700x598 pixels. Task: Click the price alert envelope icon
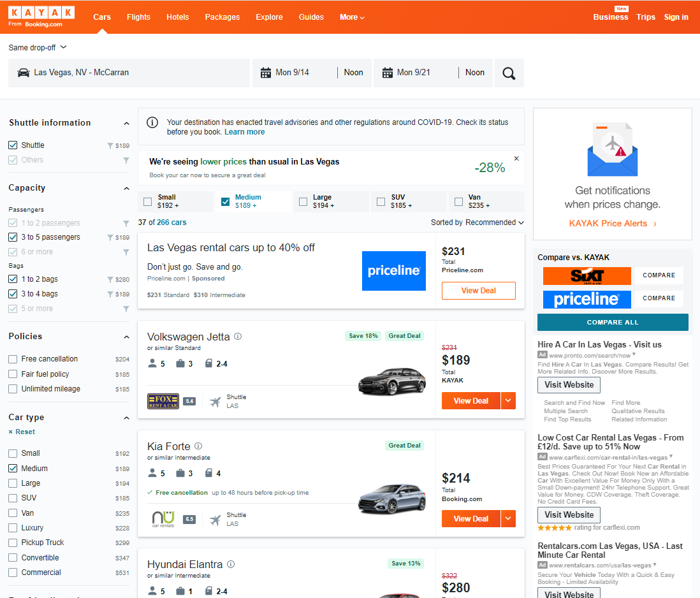pos(613,149)
